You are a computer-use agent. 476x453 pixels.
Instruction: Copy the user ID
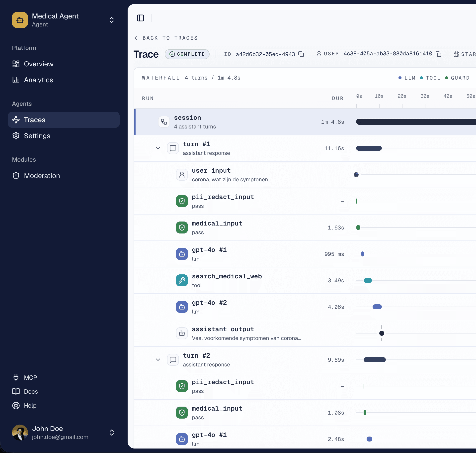pos(438,54)
